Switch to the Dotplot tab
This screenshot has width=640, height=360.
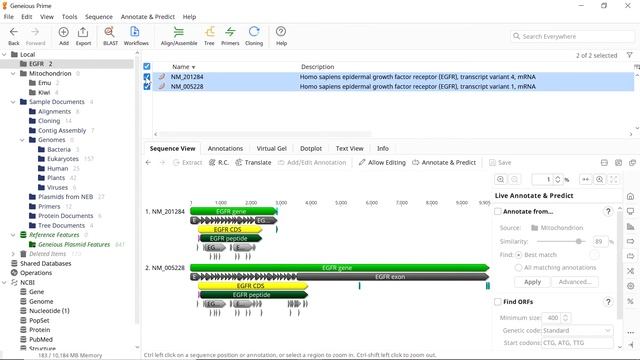point(311,149)
